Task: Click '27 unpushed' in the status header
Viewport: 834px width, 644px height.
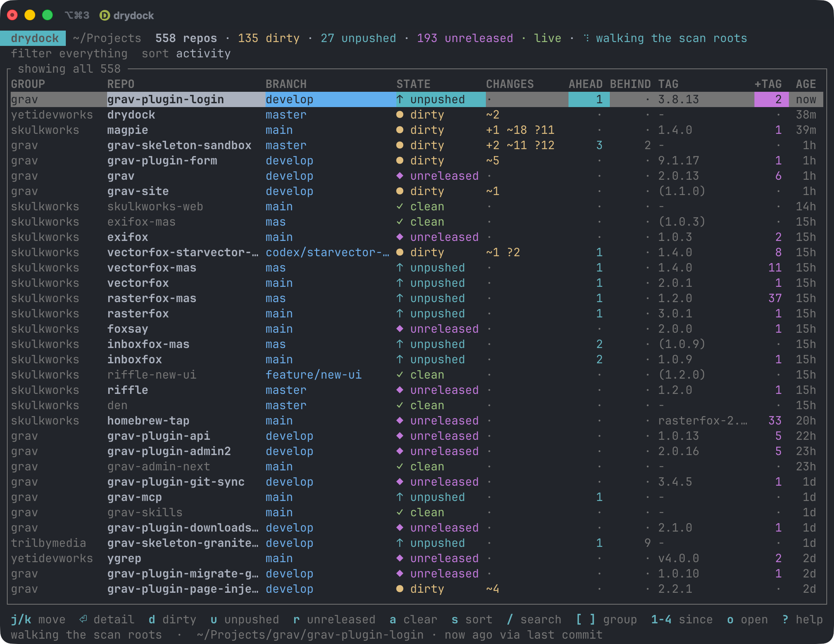Action: pyautogui.click(x=358, y=38)
